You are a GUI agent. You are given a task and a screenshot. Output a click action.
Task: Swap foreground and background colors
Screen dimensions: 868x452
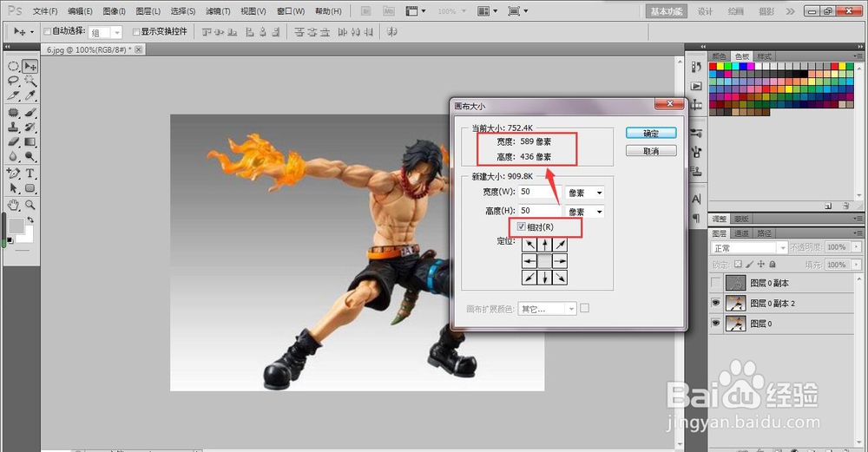click(x=30, y=219)
